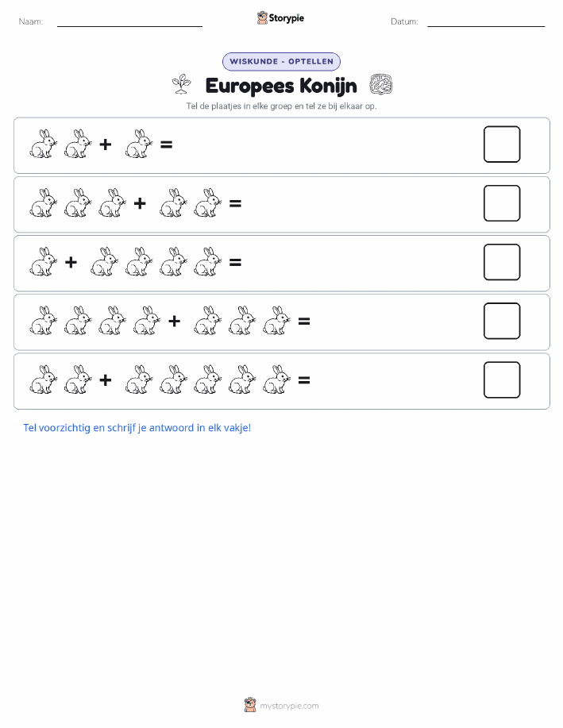Click the burrow maze icon right of title

click(381, 84)
